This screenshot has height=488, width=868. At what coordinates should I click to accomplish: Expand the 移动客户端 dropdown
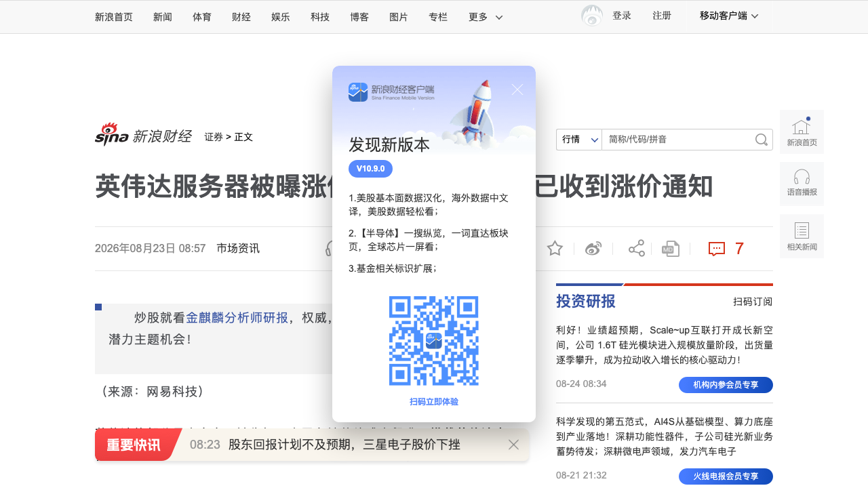(x=729, y=16)
